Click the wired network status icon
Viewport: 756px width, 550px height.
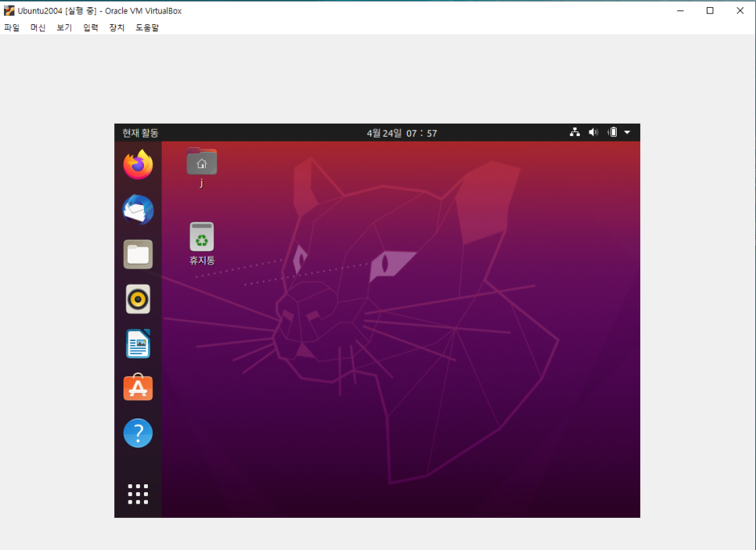tap(574, 132)
